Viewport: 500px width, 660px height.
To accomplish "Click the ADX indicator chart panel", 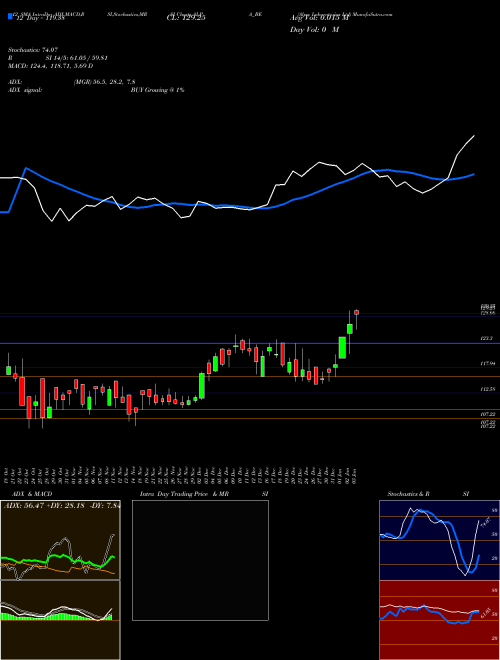I will (60, 540).
